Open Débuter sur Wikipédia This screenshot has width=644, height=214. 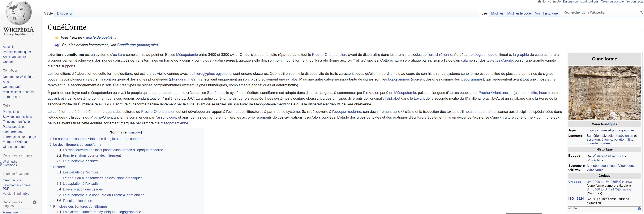(18, 77)
